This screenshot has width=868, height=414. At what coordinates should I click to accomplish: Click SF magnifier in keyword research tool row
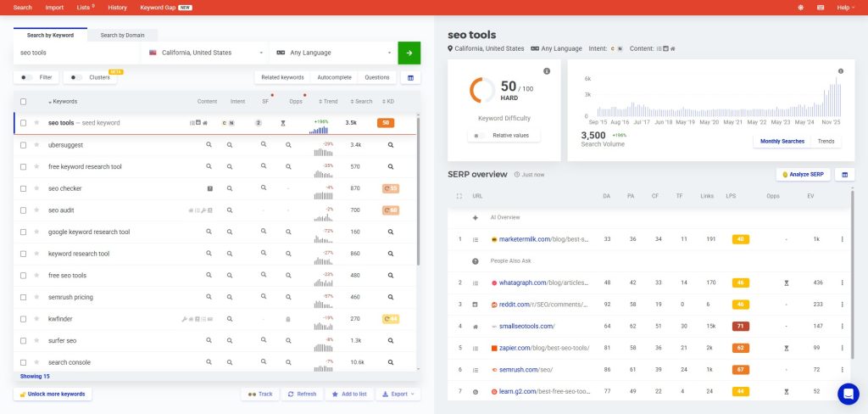264,254
